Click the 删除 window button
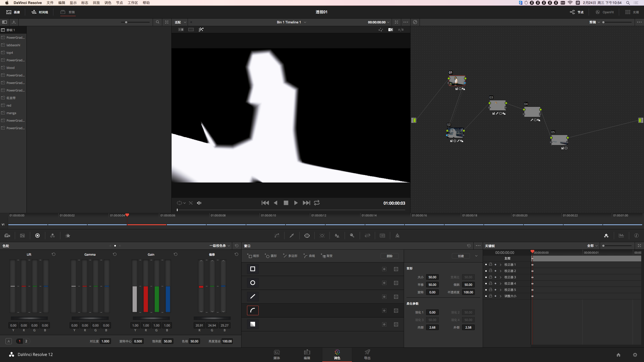The width and height of the screenshot is (644, 362). click(389, 256)
